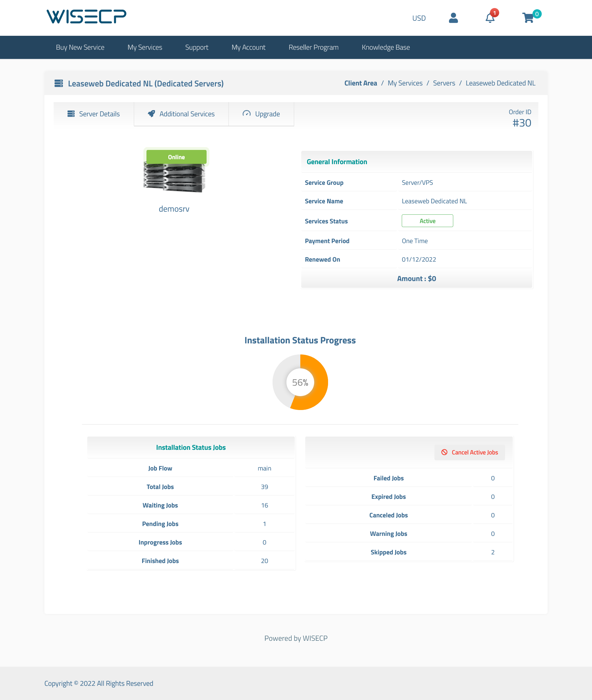
Task: Switch to the Upgrade tab
Action: 261,114
